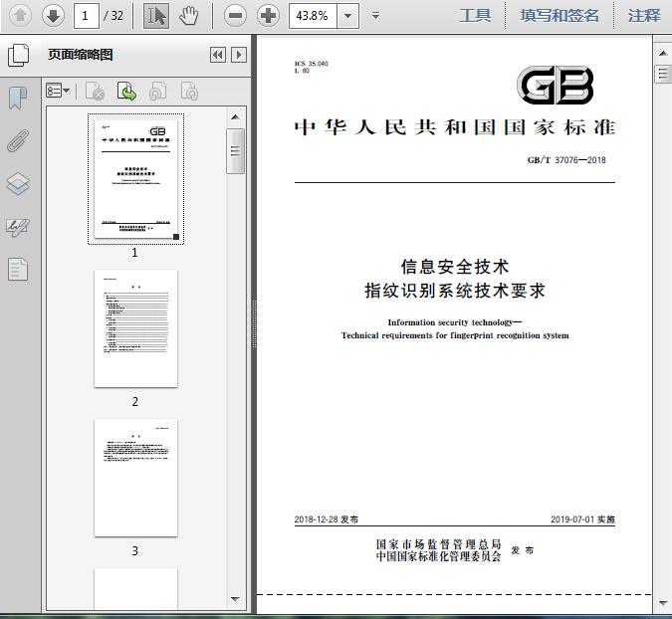
Task: Click the delete pages icon
Action: (x=96, y=91)
